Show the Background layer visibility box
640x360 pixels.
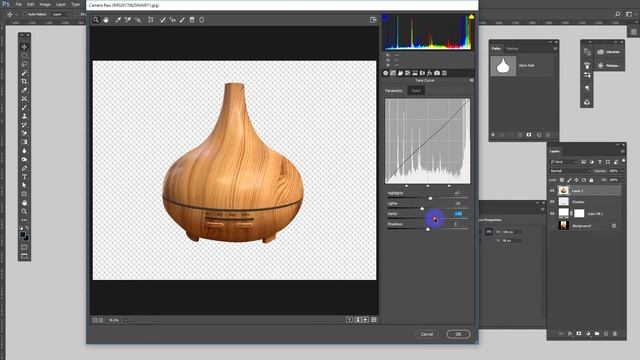[x=552, y=225]
